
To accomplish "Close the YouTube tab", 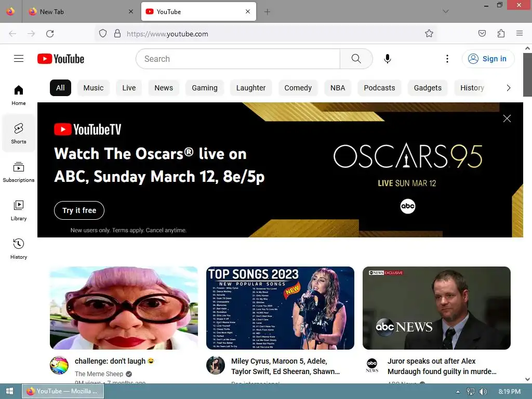I will pos(248,11).
